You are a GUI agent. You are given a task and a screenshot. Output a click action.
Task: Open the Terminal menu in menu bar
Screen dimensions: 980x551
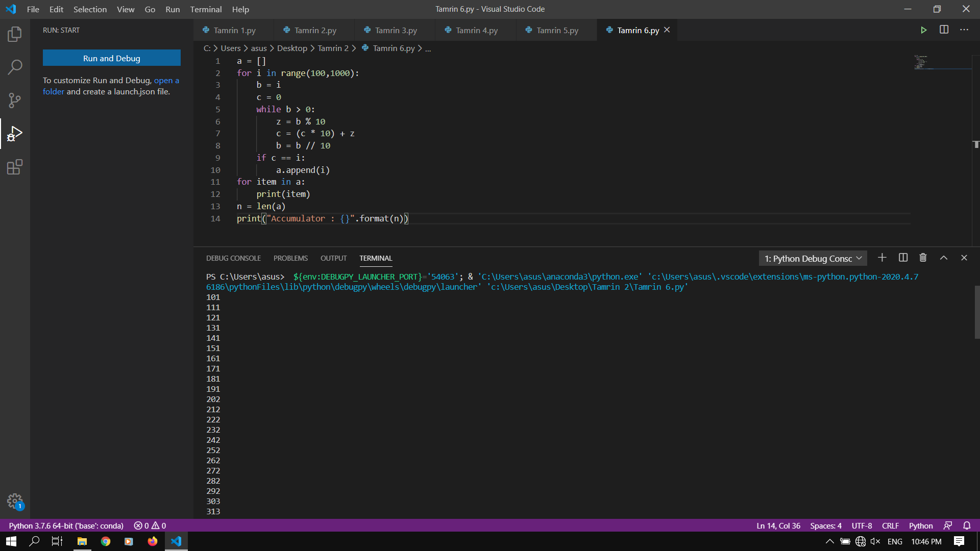[206, 9]
